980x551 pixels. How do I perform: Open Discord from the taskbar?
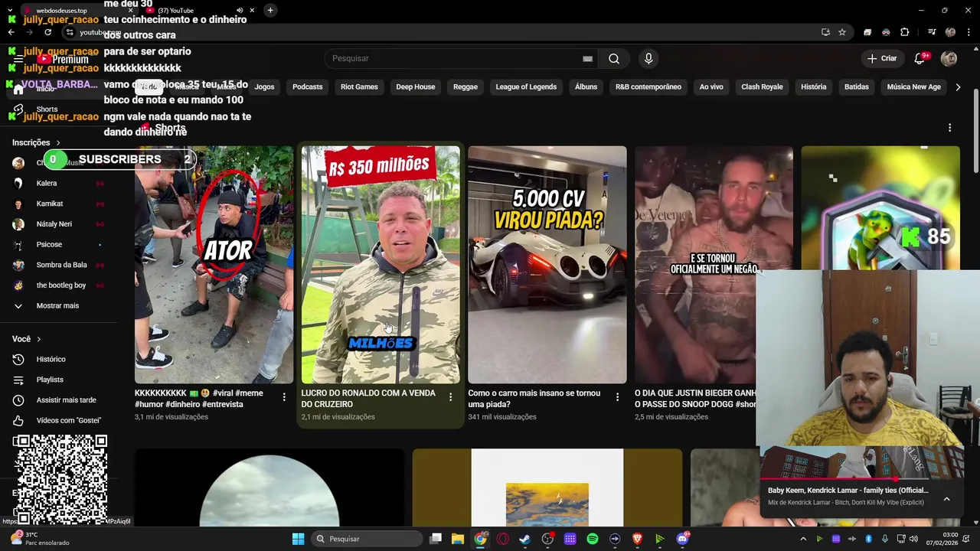click(682, 539)
